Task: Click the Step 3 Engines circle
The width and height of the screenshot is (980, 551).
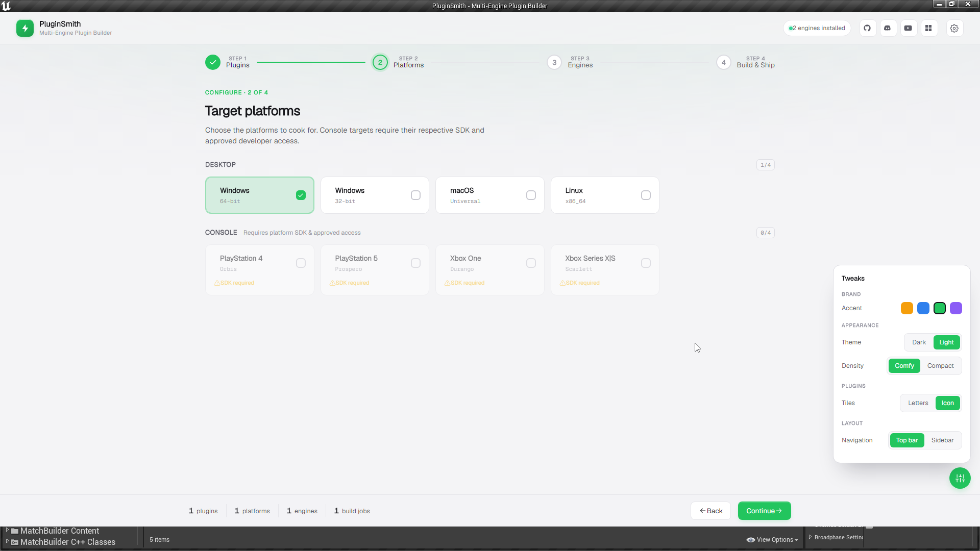Action: 554,62
